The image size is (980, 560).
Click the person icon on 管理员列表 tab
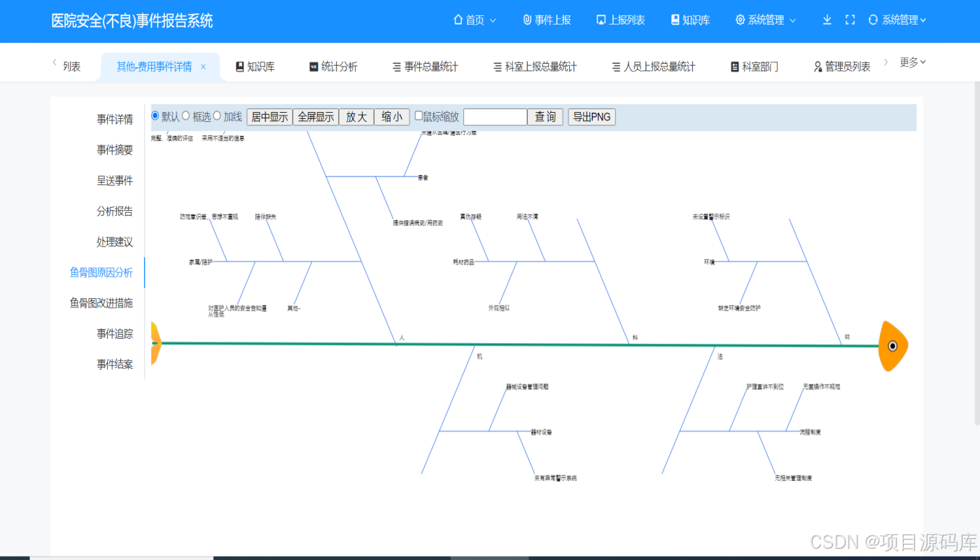(818, 66)
